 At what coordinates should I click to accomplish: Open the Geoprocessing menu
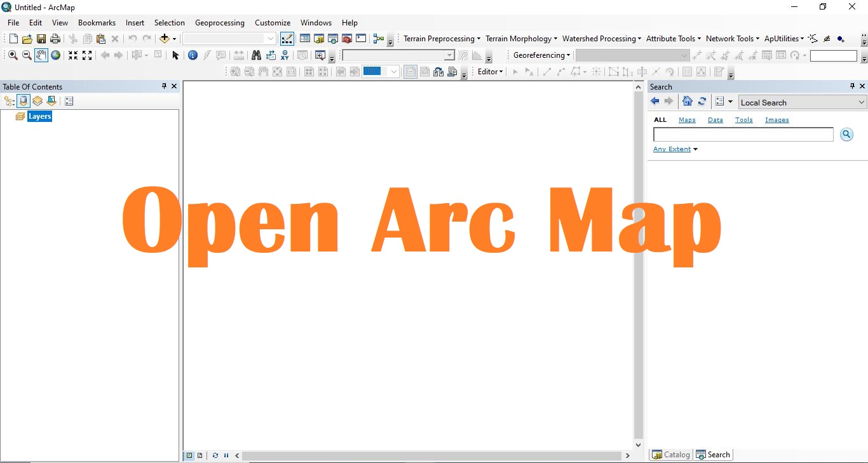click(219, 22)
